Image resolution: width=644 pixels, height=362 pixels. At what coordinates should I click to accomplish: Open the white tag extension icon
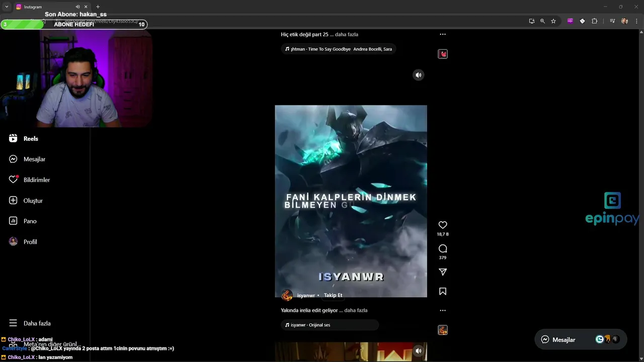click(582, 21)
